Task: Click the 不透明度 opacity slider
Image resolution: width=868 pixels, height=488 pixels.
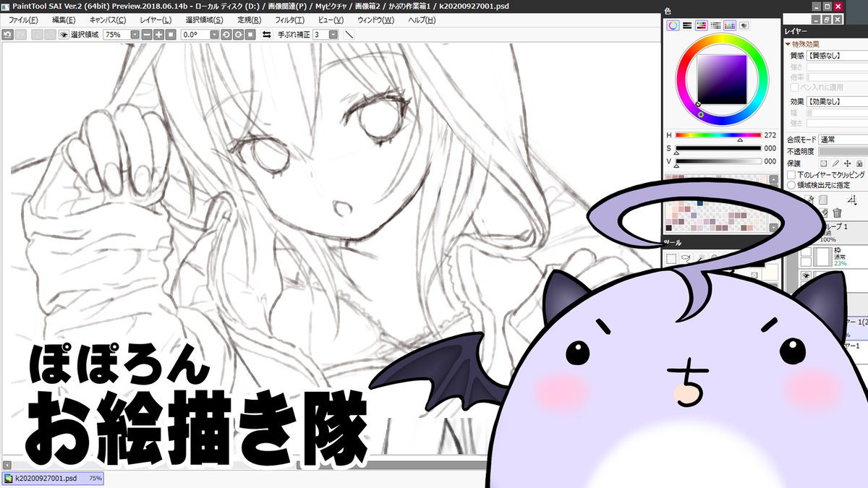Action: click(x=843, y=151)
